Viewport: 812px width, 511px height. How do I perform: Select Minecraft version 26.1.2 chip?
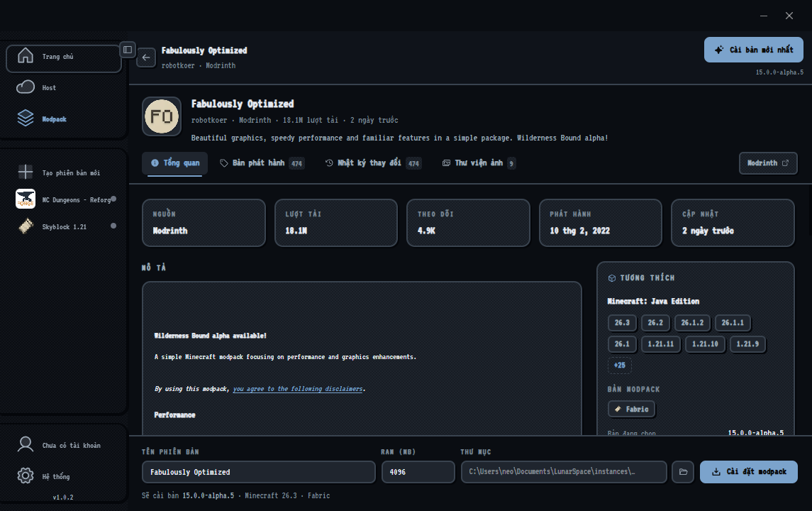click(692, 322)
